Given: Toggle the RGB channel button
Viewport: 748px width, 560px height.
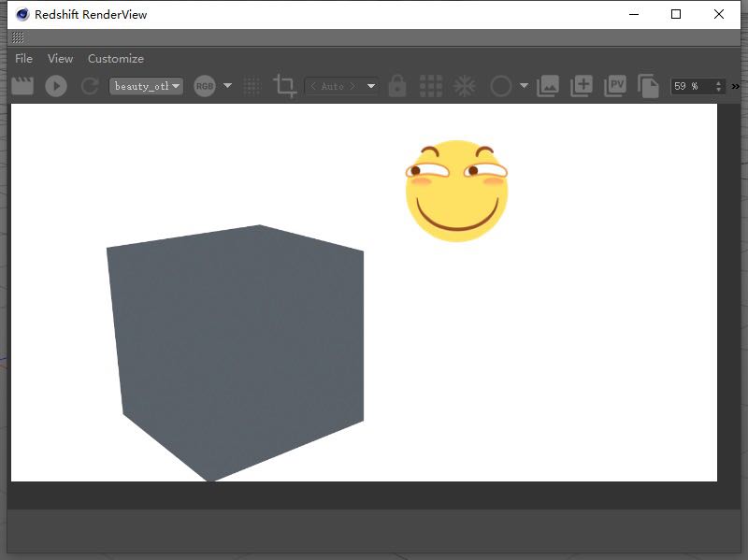Looking at the screenshot, I should (x=204, y=86).
